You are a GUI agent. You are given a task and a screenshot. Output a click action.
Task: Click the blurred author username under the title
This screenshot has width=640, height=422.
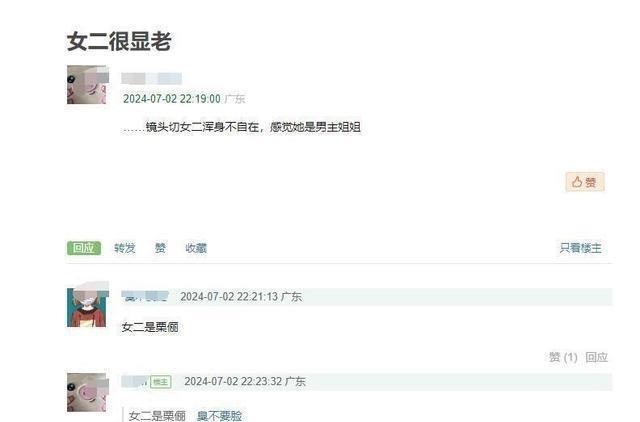[151, 78]
